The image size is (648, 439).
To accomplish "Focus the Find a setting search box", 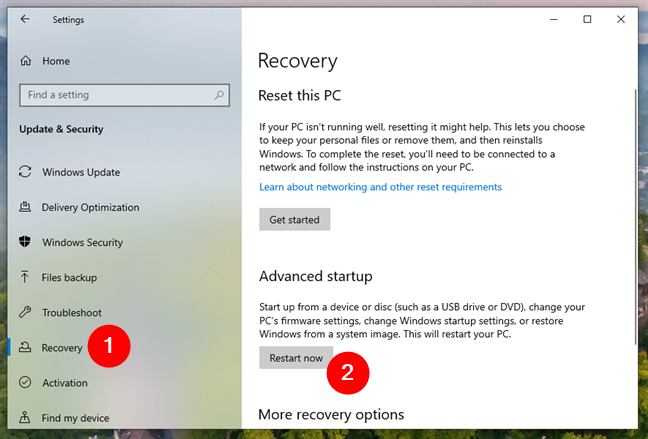I will point(110,95).
